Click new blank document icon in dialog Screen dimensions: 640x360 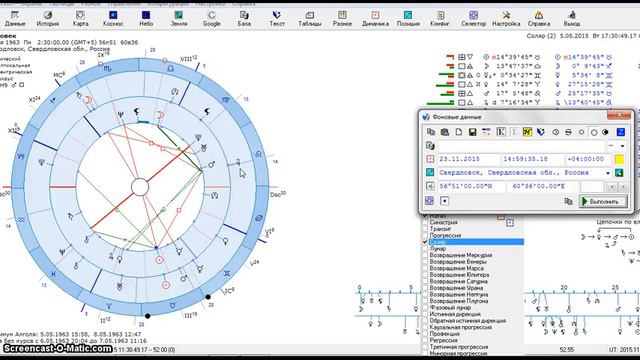pos(459,132)
